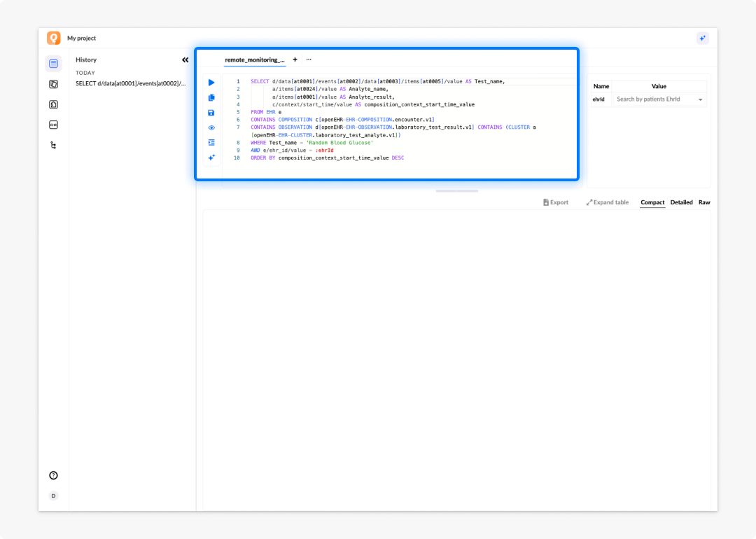Switch to Detailed view

click(x=681, y=202)
